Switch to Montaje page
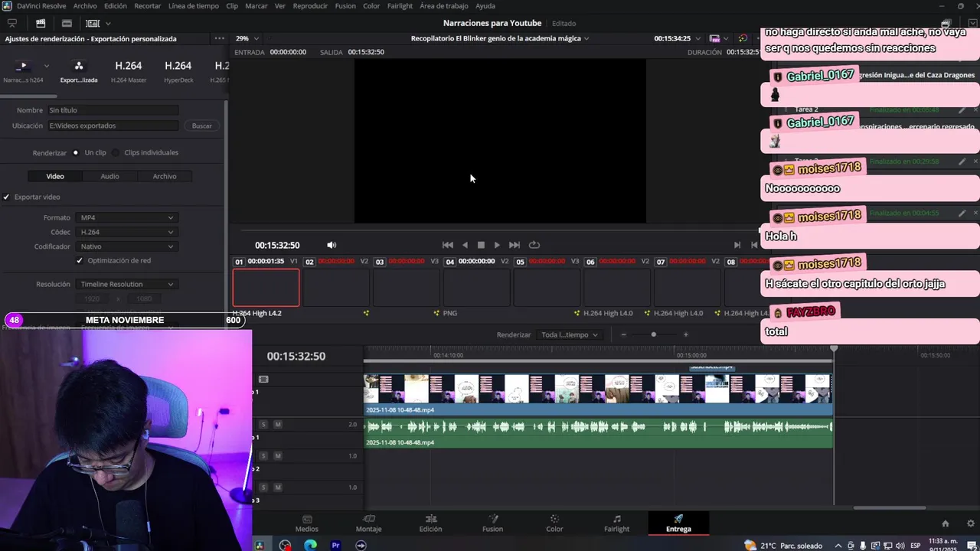980x551 pixels. click(x=368, y=523)
